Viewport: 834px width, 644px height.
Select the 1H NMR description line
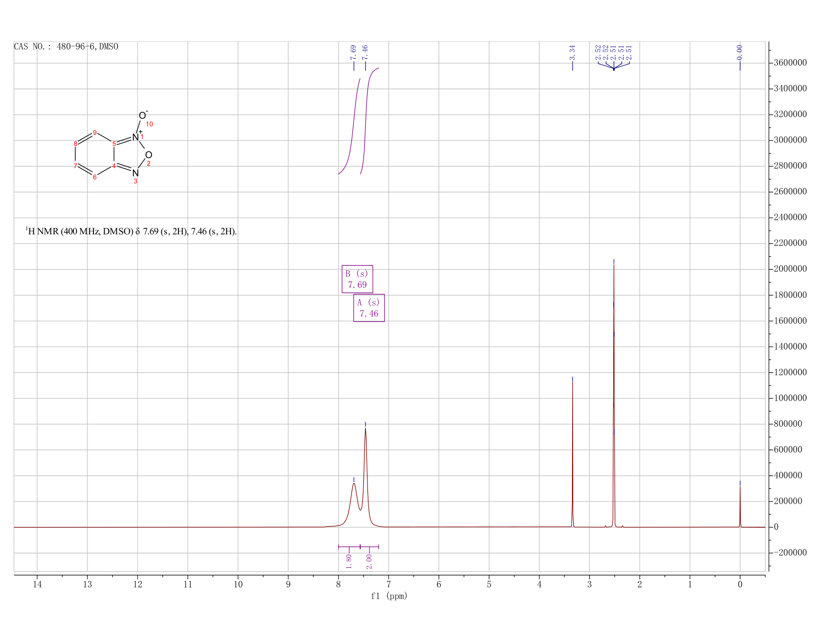point(131,231)
